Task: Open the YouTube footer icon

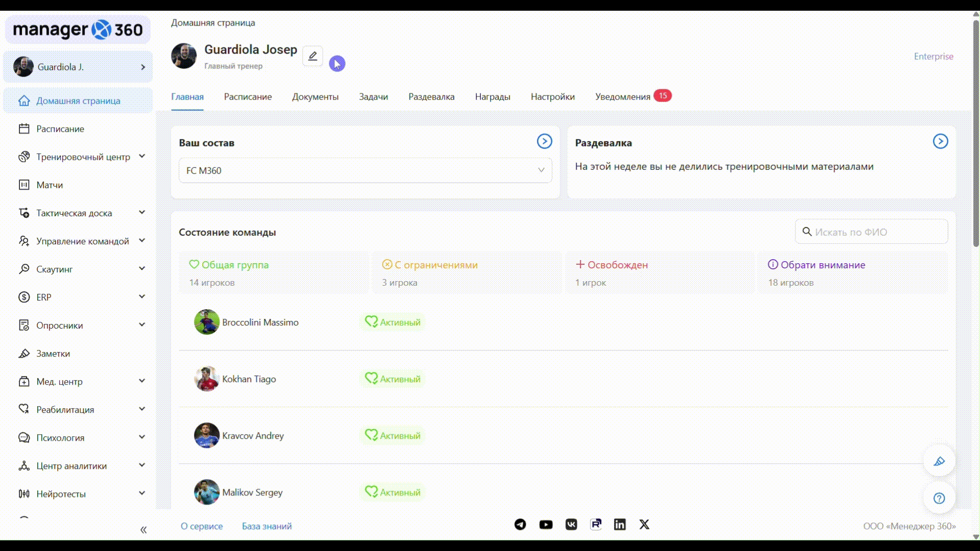Action: click(x=546, y=524)
